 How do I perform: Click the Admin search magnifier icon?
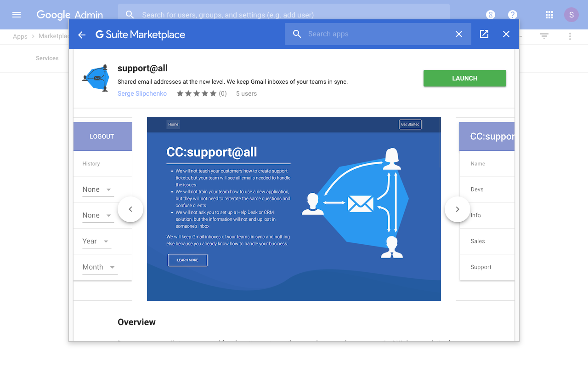coord(130,15)
